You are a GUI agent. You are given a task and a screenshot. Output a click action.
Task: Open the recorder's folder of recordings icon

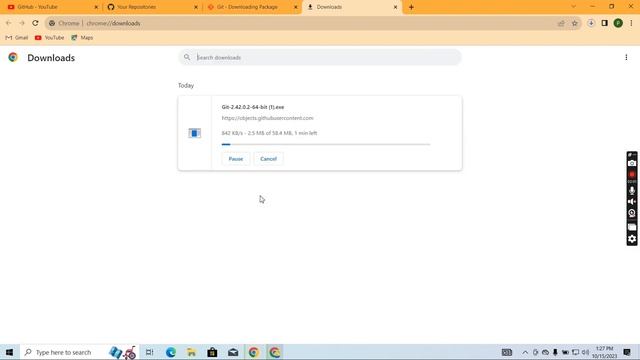(x=632, y=227)
